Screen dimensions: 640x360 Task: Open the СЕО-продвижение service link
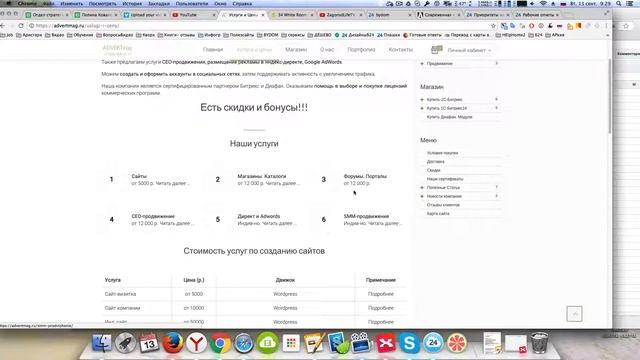click(153, 216)
